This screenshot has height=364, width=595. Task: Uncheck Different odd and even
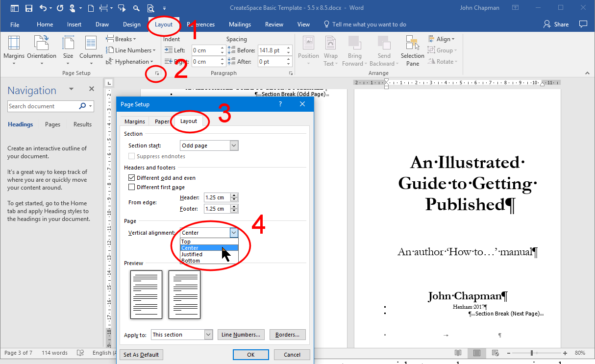click(131, 177)
